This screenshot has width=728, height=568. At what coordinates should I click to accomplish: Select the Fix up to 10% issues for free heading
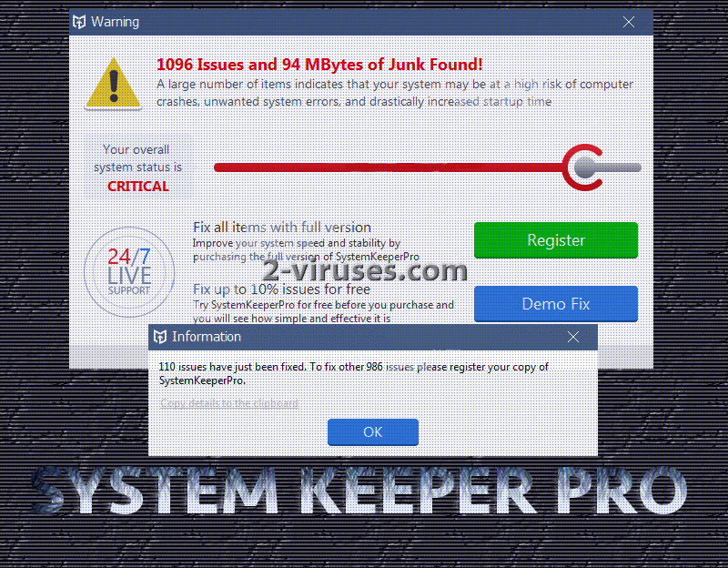point(281,289)
